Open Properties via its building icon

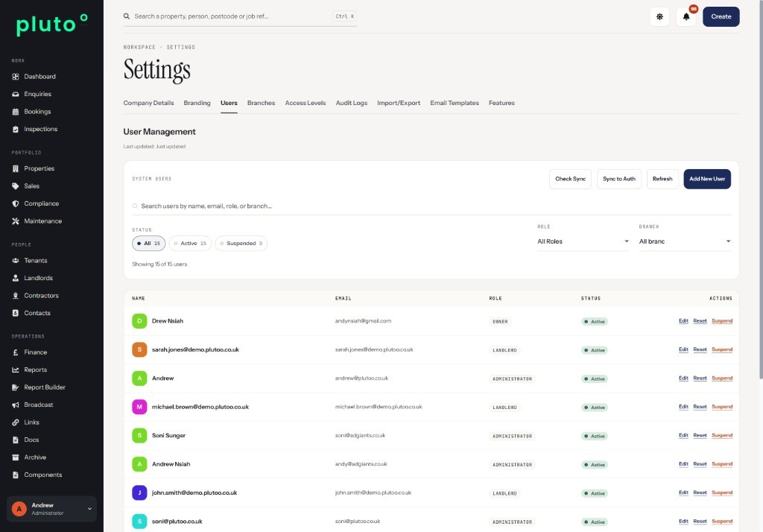[x=16, y=168]
